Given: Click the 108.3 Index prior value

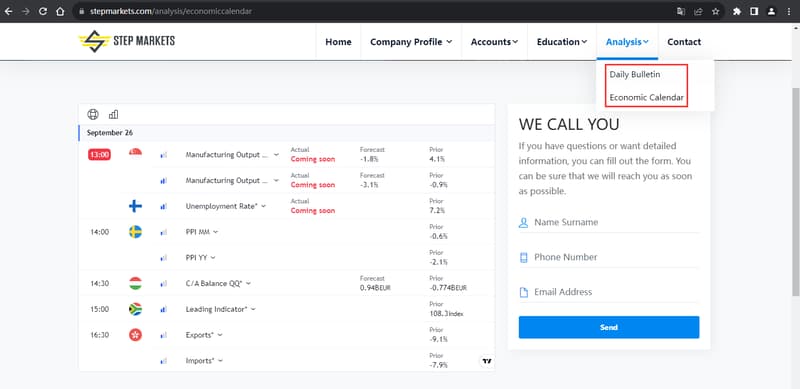Looking at the screenshot, I should tap(446, 313).
